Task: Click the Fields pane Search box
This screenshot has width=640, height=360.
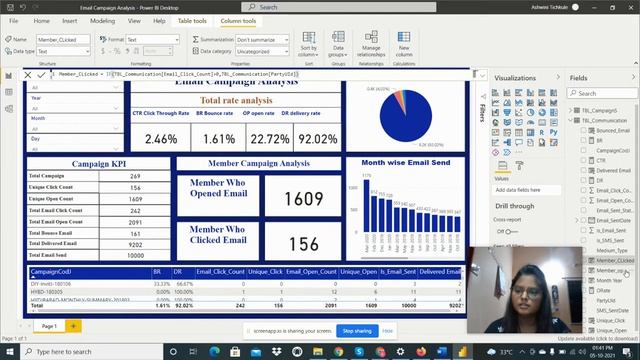Action: 602,93
